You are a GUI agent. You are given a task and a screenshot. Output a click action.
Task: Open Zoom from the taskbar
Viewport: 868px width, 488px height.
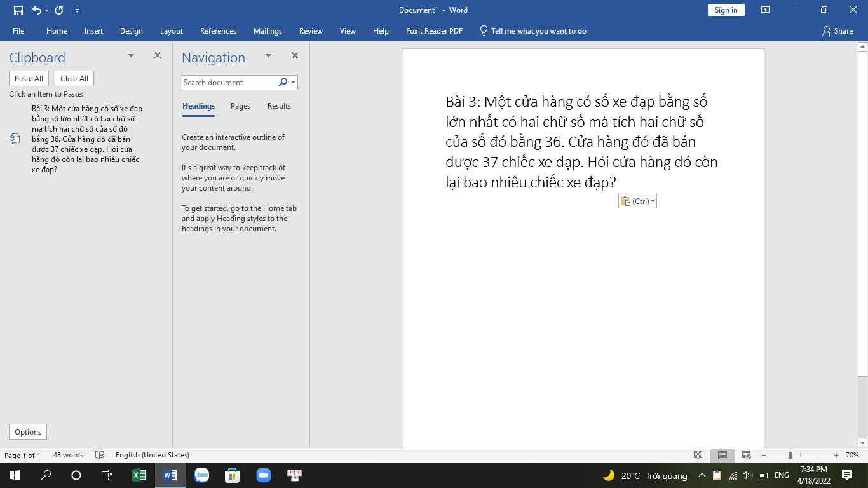pos(263,475)
